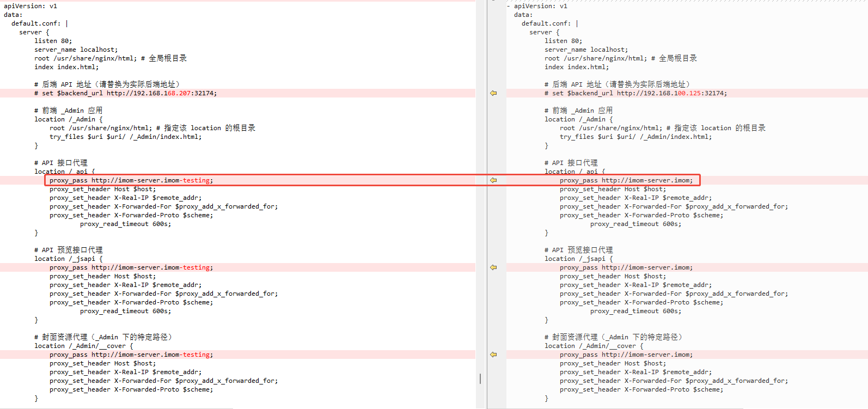The image size is (868, 409).
Task: Click the merge arrow for the /_jsapi proxy_pass line
Action: coord(493,267)
